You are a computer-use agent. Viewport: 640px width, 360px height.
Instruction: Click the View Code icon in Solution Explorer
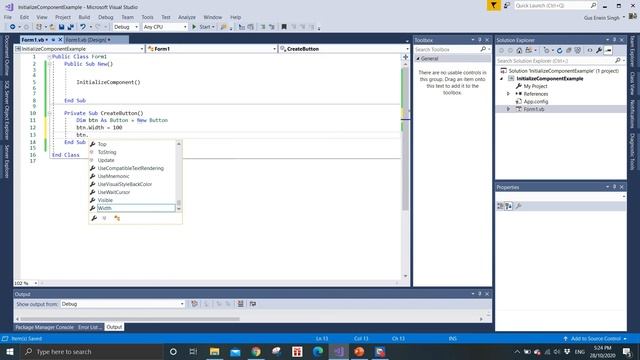(590, 50)
